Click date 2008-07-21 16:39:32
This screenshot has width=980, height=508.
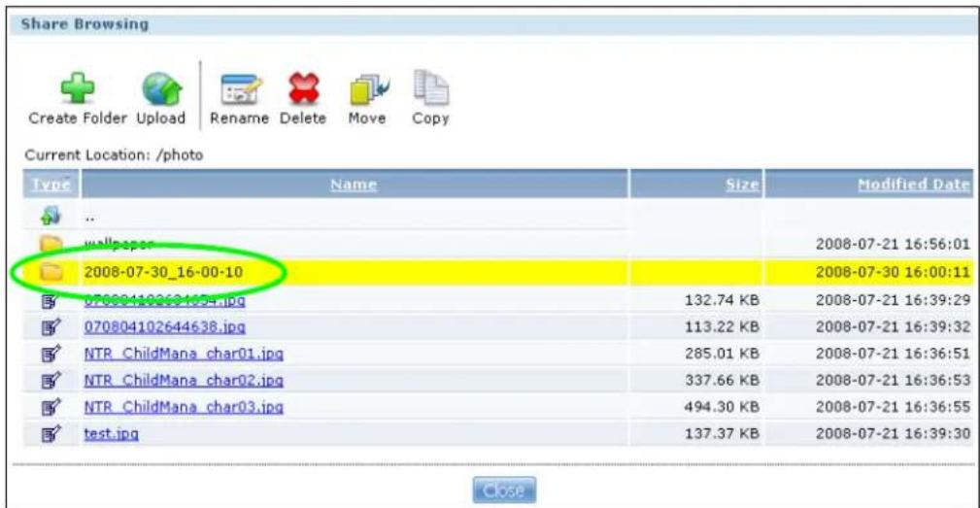tap(894, 326)
